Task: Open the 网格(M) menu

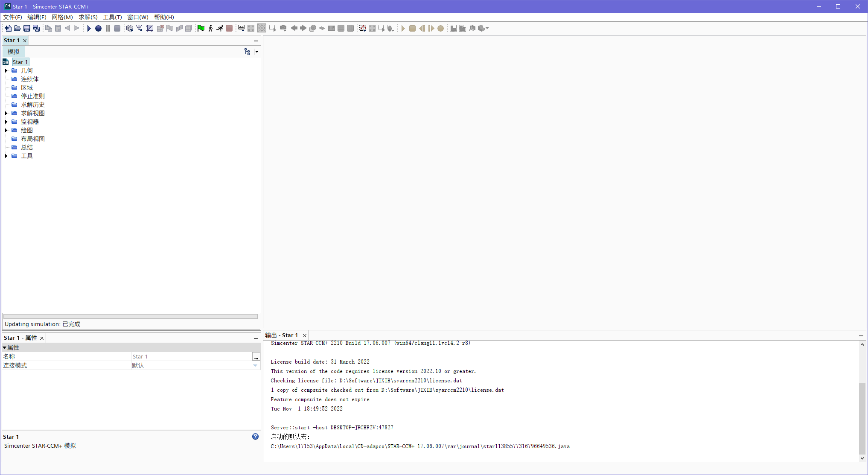Action: pos(62,17)
